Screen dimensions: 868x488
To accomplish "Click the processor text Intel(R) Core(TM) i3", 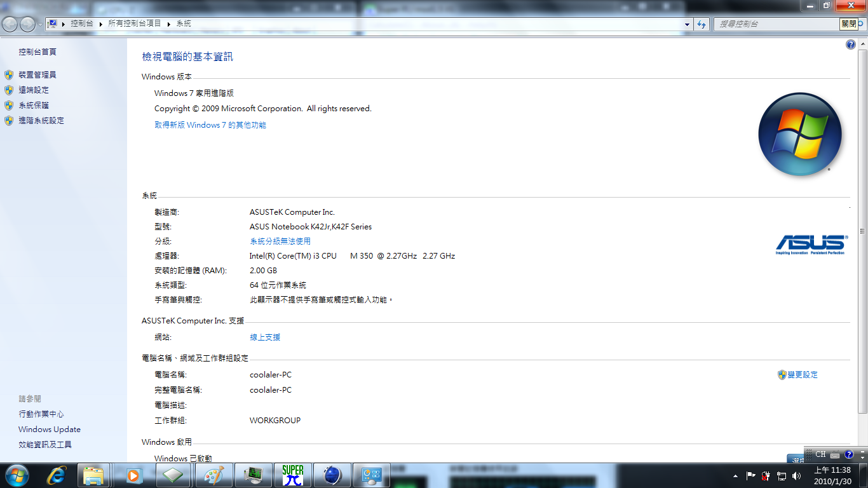I will 352,256.
